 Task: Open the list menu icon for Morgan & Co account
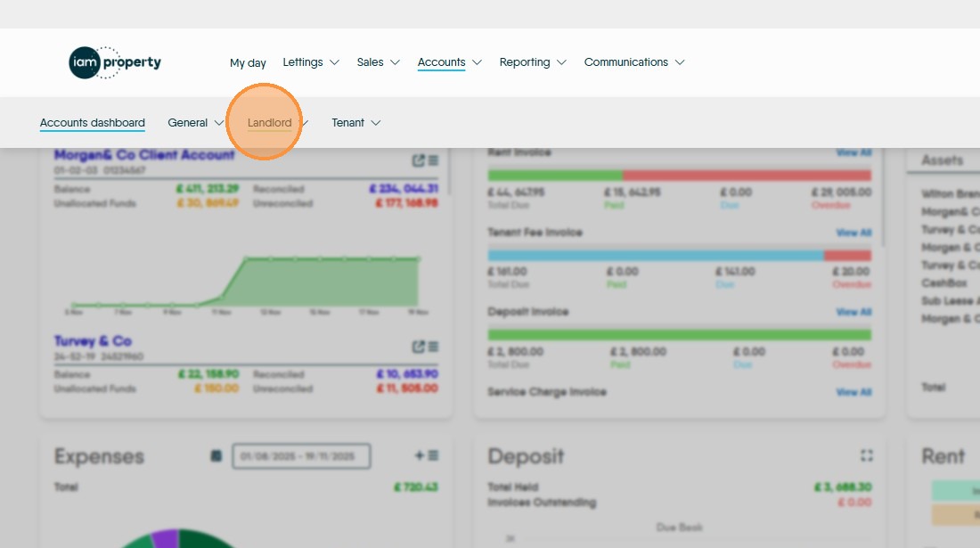click(433, 160)
